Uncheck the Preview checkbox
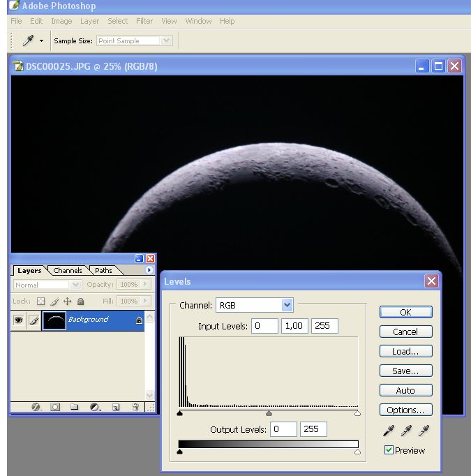Viewport: 471px width, 476px height. tap(389, 450)
